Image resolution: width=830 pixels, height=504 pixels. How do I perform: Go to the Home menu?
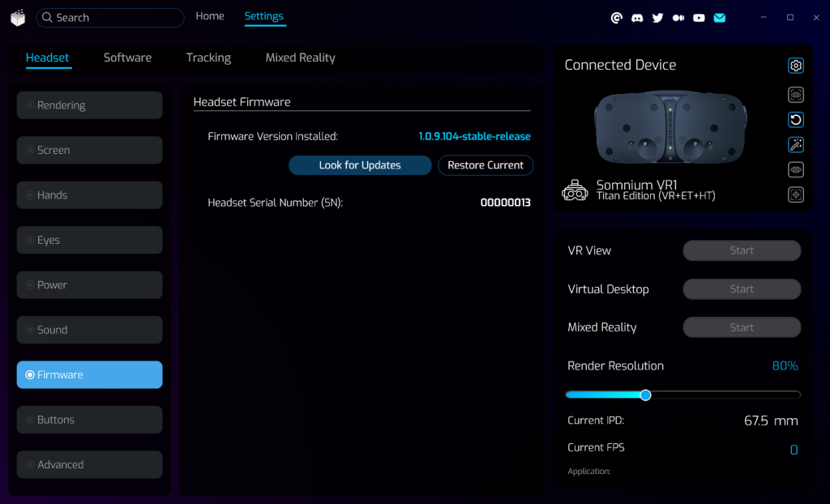[210, 16]
